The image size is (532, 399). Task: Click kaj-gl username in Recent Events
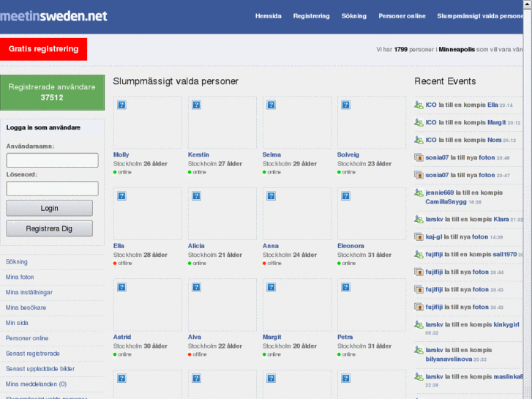coord(434,237)
